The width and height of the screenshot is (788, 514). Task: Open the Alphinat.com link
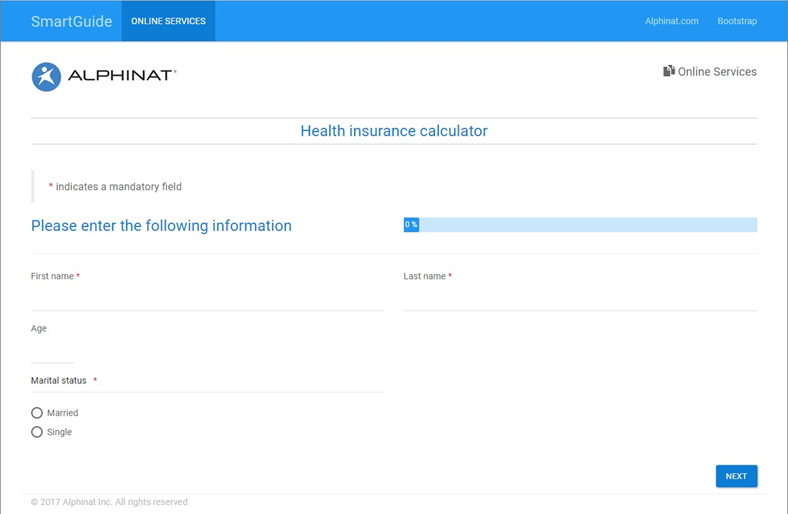(x=671, y=21)
